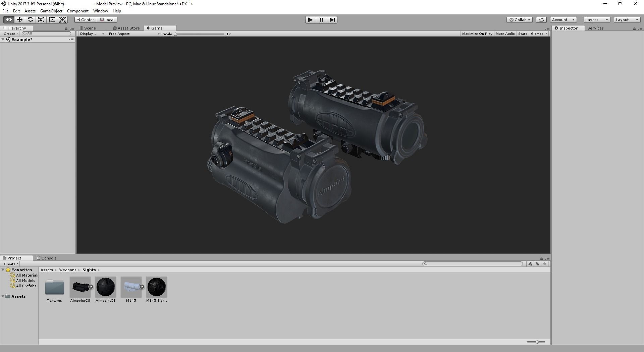Open the Assets menu

30,11
